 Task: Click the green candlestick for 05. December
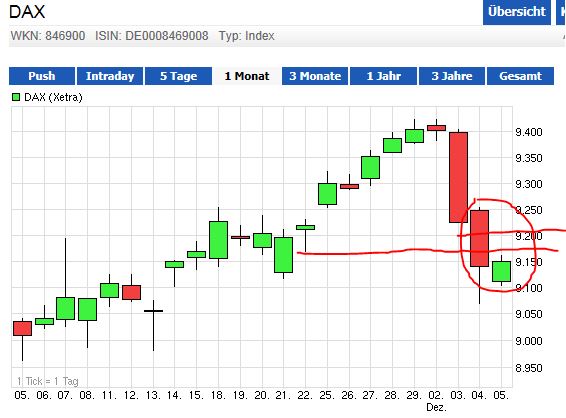[501, 271]
